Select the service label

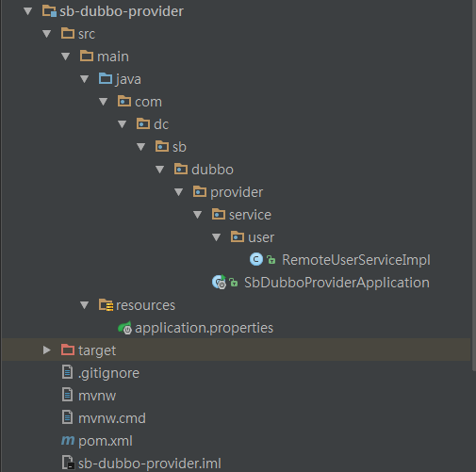coord(250,215)
